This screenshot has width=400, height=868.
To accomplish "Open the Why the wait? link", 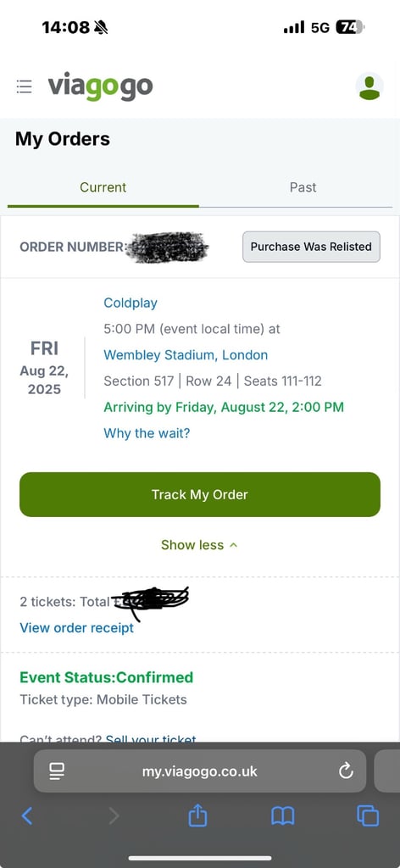I will [x=147, y=433].
